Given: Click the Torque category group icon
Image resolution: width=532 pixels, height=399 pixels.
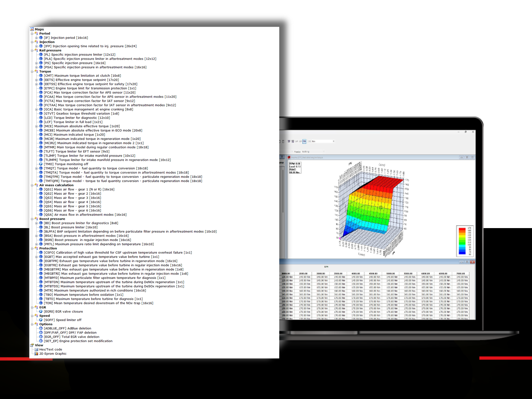Looking at the screenshot, I should [x=37, y=71].
